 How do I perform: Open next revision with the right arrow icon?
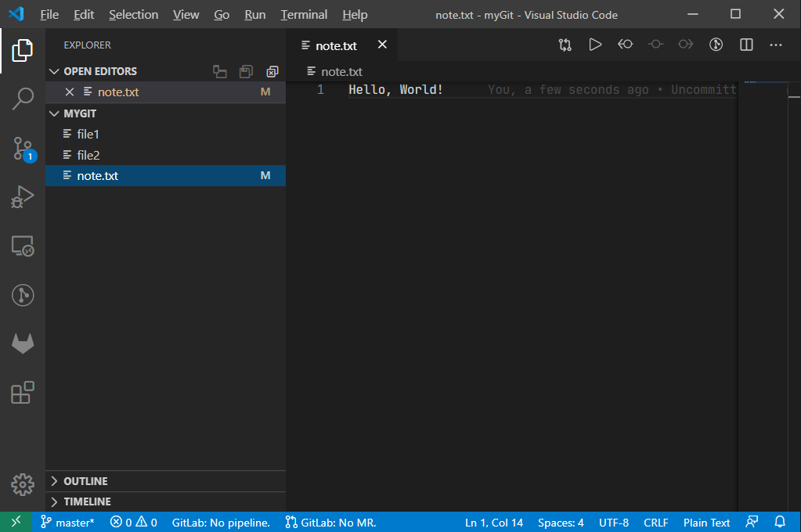click(x=686, y=45)
